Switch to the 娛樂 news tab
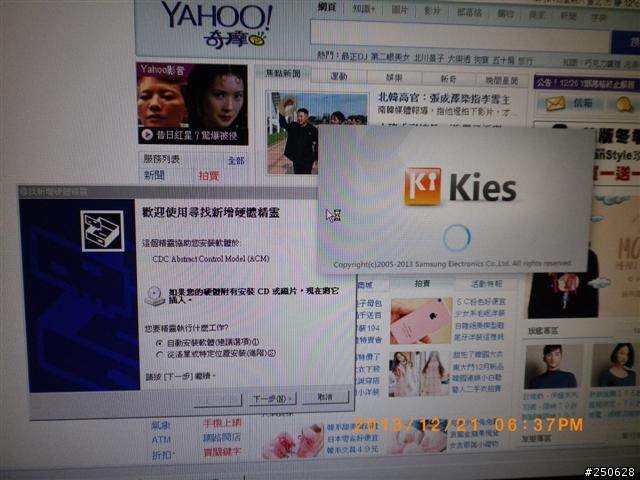640x480 pixels. tap(394, 78)
